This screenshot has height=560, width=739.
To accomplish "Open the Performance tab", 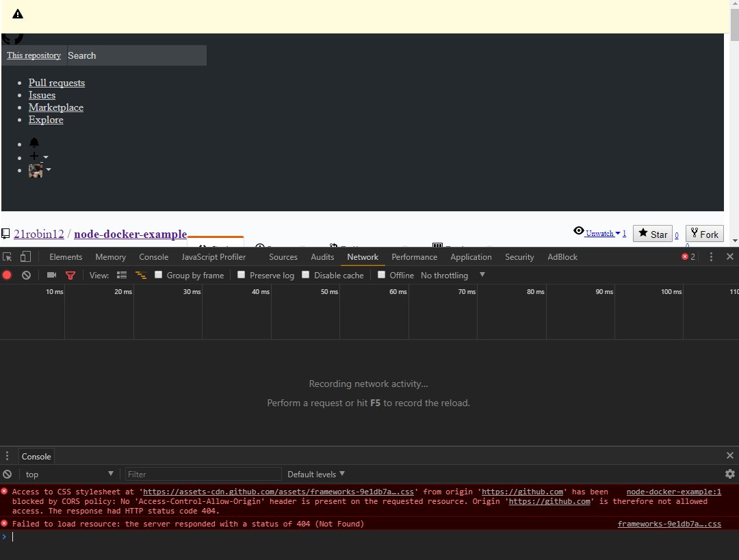I will point(414,256).
